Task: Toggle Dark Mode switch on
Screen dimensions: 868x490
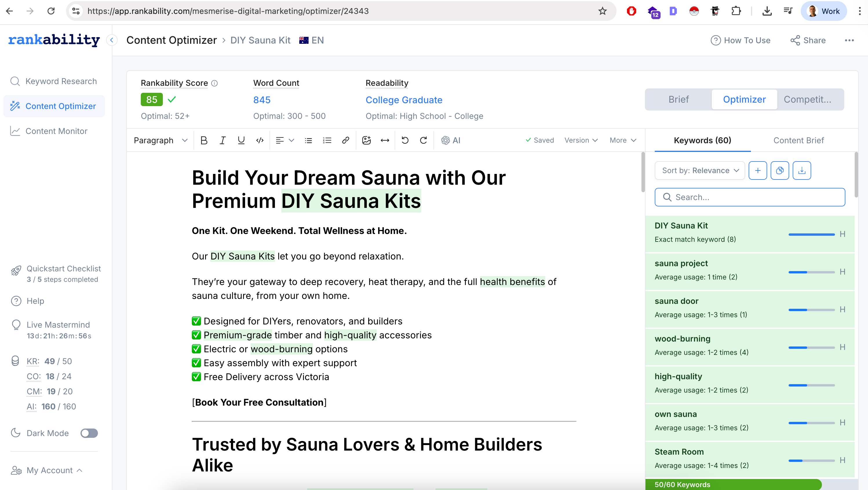Action: pos(89,433)
